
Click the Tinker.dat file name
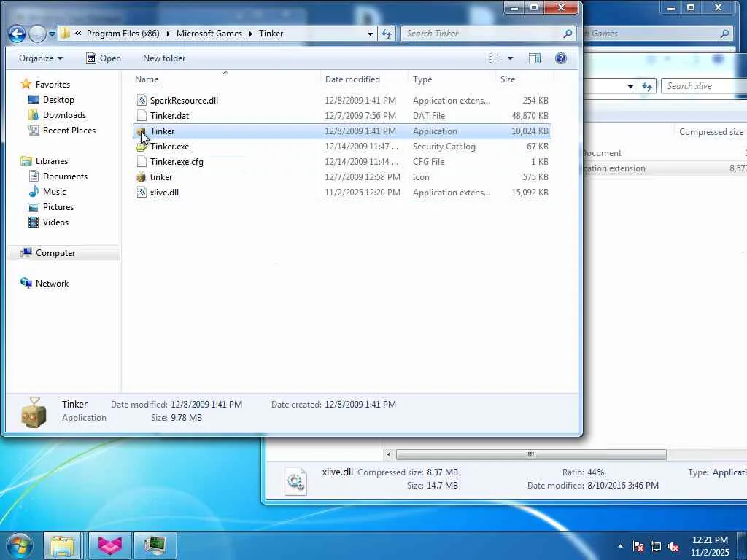point(169,116)
